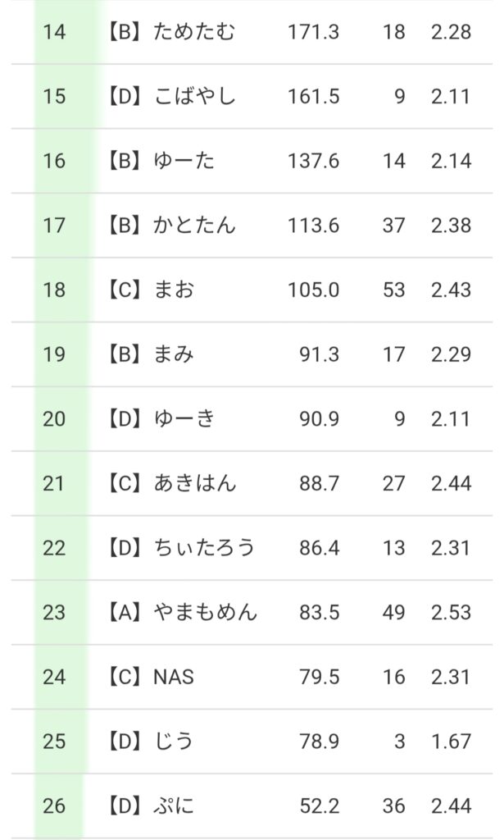Click the average value 2.53
The image size is (504, 840).
pyautogui.click(x=451, y=613)
